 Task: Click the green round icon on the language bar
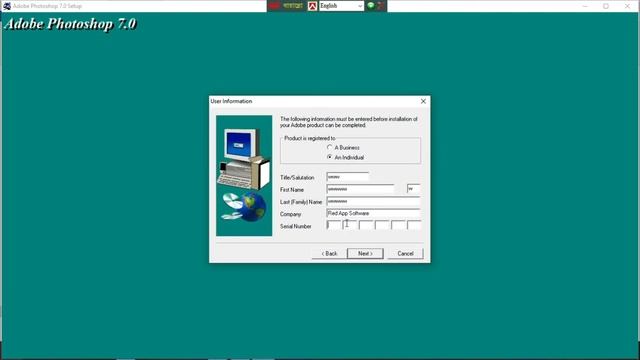(371, 5)
